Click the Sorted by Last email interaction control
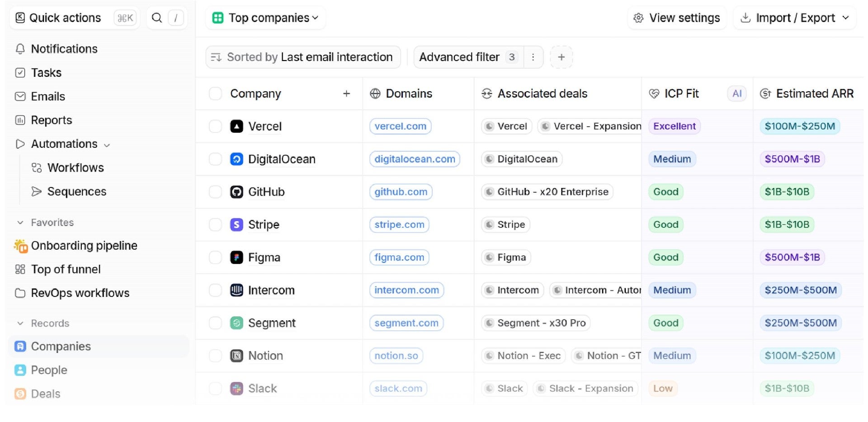 303,57
